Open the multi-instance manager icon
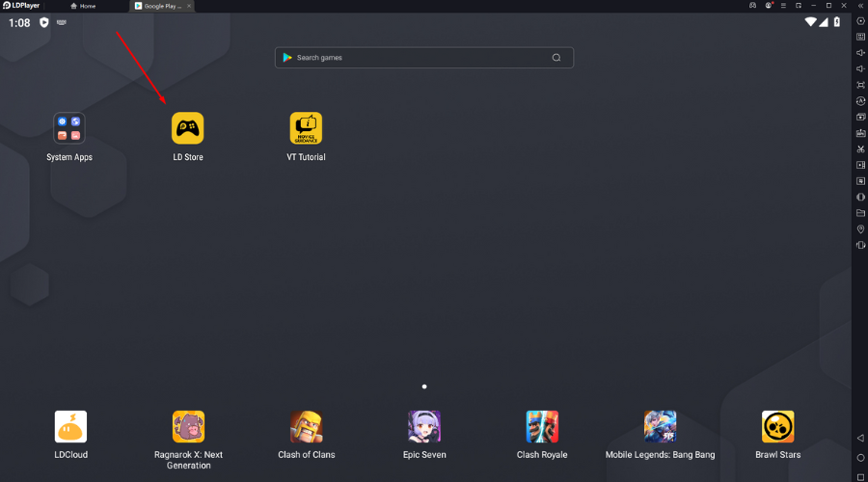Image resolution: width=868 pixels, height=482 pixels. 861,118
